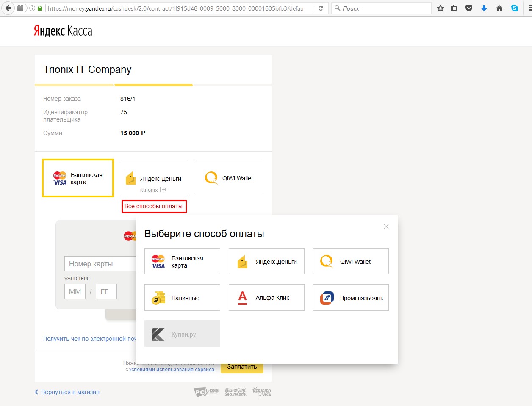Click the browser address bar URL

175,8
